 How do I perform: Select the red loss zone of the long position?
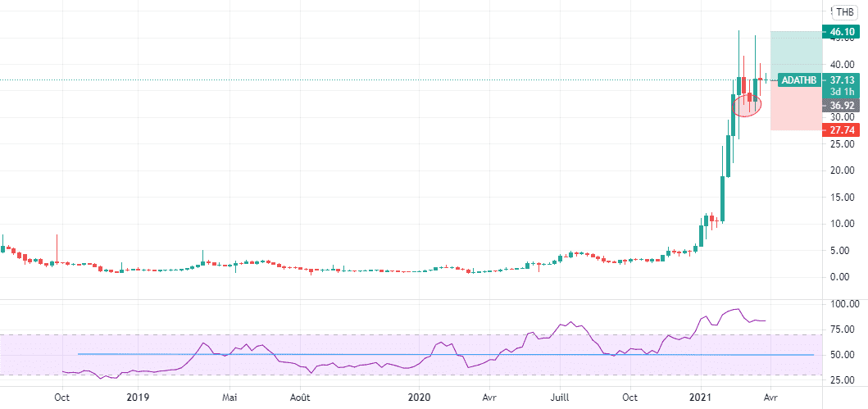797,106
